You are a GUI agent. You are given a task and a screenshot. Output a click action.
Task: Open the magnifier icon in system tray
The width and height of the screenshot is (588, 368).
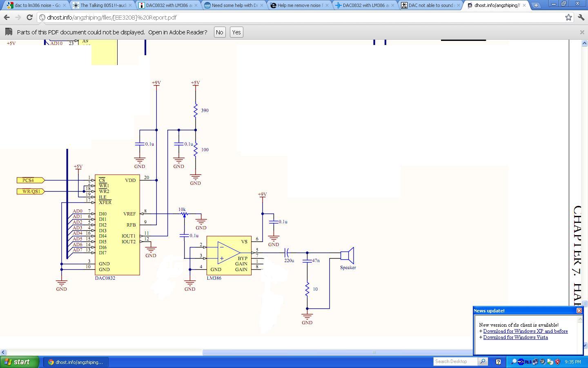(x=514, y=361)
